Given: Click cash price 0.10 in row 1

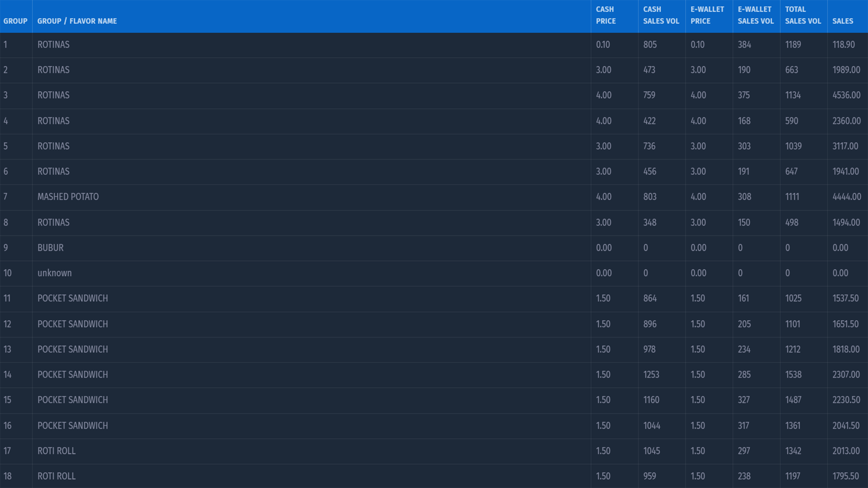Looking at the screenshot, I should (603, 45).
